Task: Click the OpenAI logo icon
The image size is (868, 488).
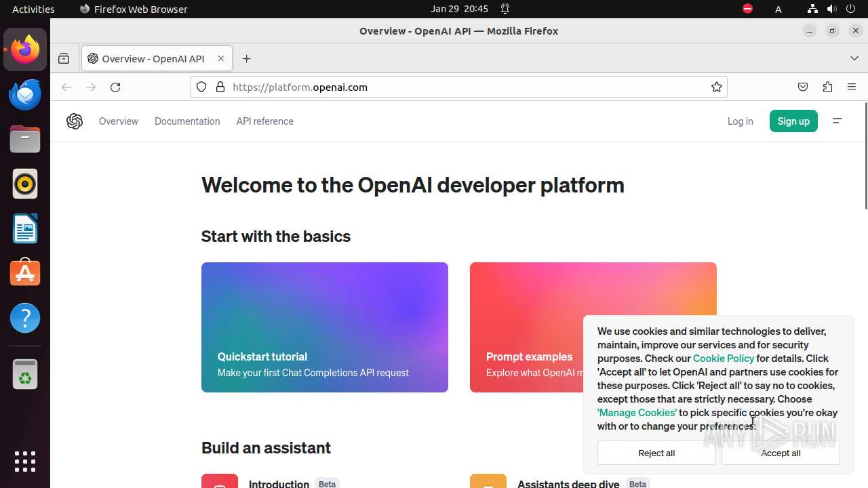Action: click(x=75, y=121)
